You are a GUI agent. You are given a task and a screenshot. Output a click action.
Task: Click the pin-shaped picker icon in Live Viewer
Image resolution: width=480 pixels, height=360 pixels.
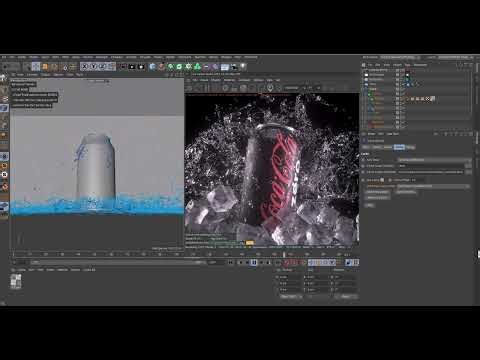click(270, 88)
